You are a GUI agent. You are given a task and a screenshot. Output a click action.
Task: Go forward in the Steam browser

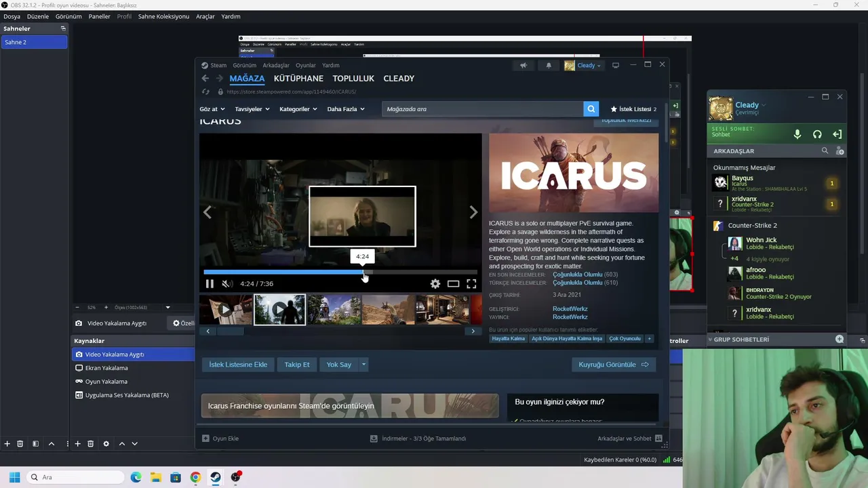(219, 79)
